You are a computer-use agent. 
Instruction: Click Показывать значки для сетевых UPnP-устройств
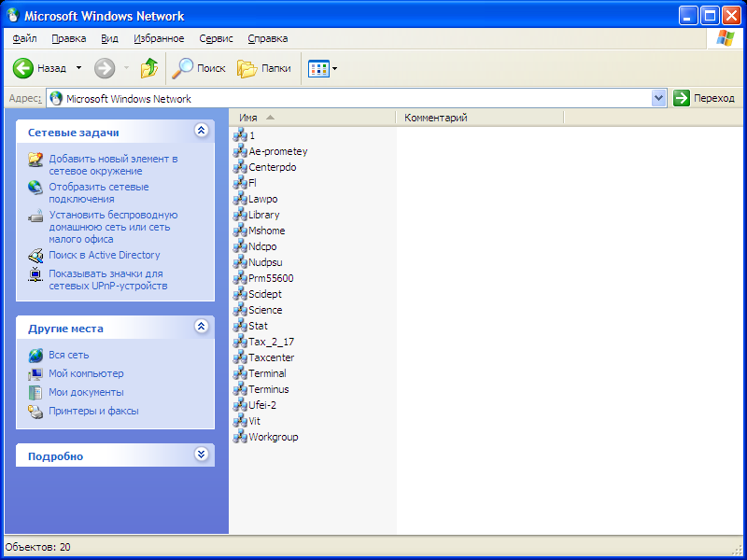pos(107,280)
